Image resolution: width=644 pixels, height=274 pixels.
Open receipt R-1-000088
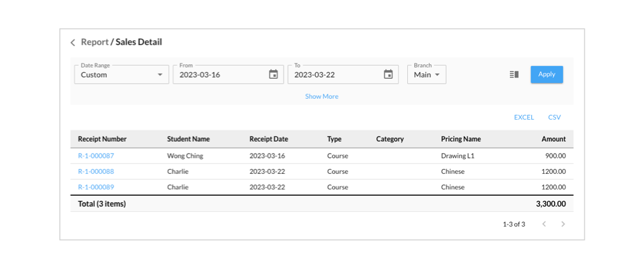pyautogui.click(x=96, y=172)
